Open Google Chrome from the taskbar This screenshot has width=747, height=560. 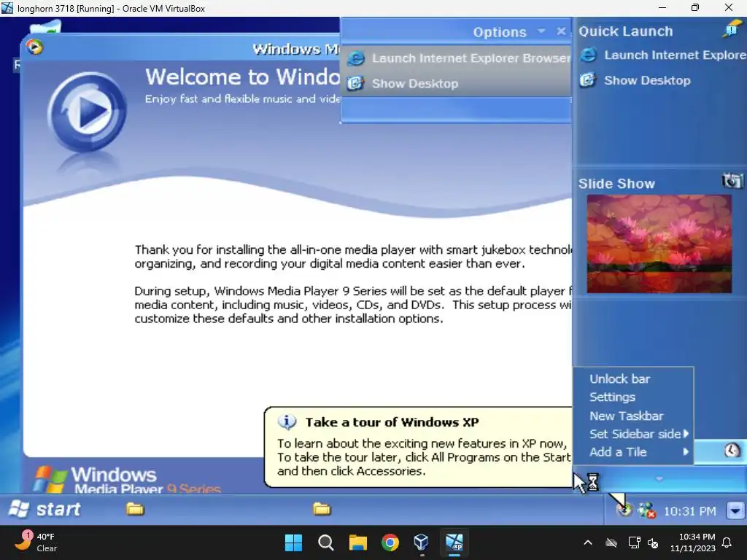pos(390,542)
